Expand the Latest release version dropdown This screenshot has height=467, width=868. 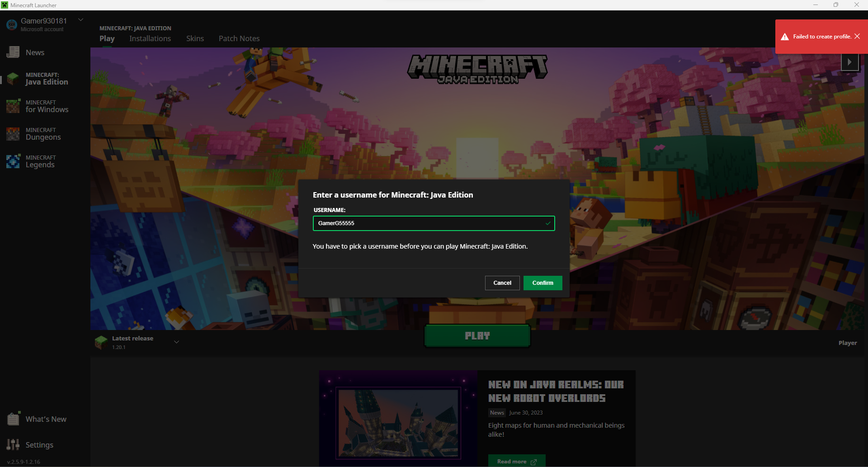(177, 342)
